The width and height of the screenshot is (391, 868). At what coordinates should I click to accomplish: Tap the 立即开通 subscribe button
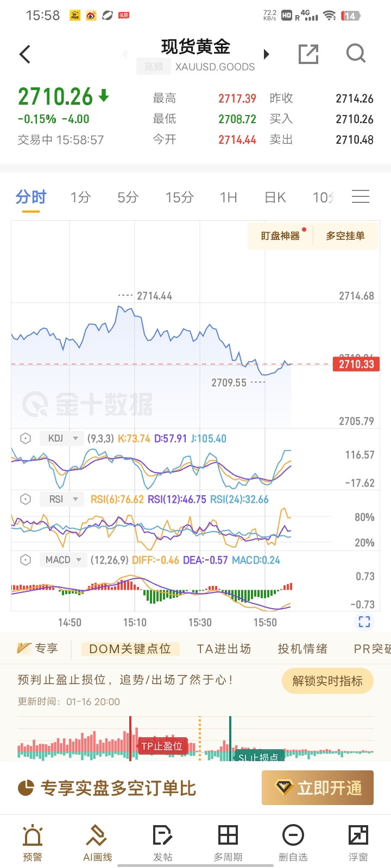pos(318,788)
